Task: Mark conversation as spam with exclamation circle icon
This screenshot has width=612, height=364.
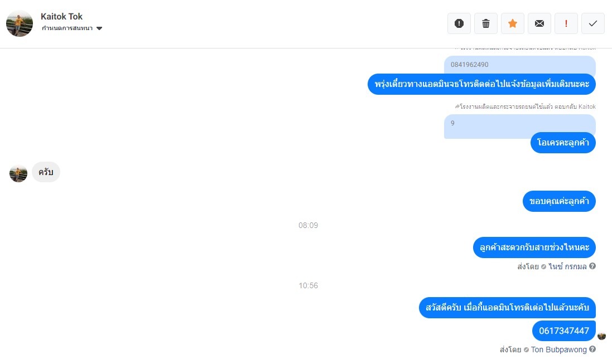Action: click(459, 23)
